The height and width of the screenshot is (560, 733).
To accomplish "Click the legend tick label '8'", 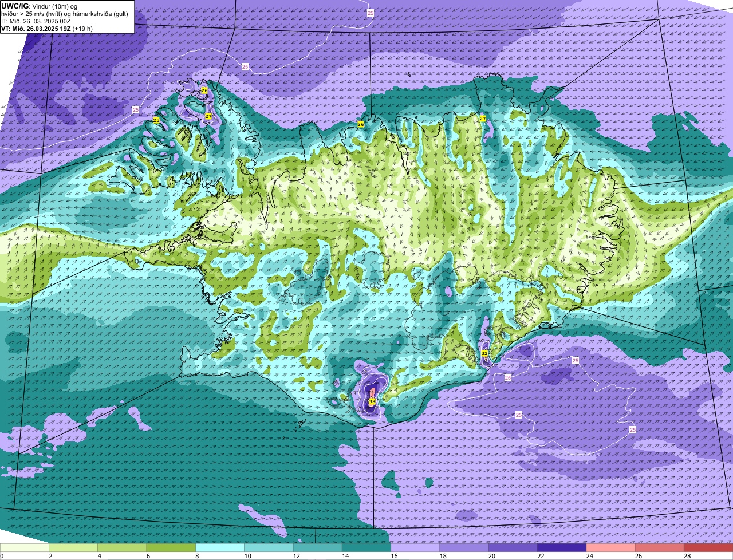I will click(x=197, y=556).
